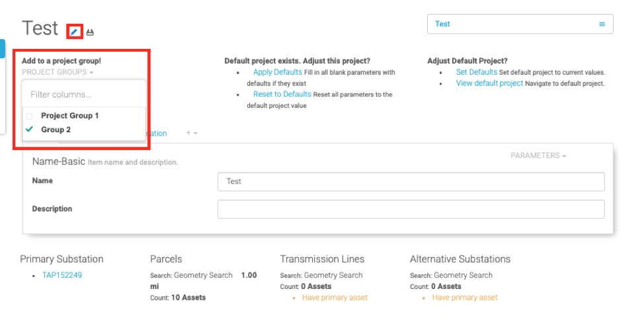This screenshot has width=644, height=326.
Task: Uncheck the Group 2 checkmark
Action: coord(29,130)
